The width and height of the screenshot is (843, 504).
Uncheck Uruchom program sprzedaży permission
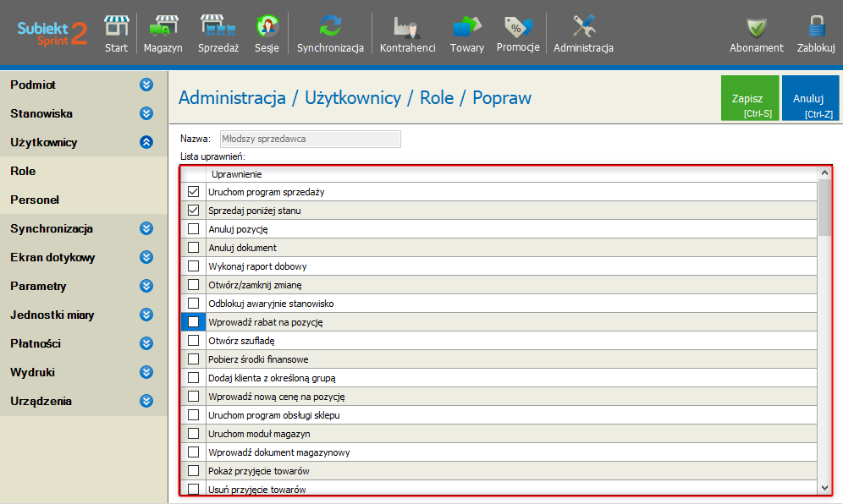(193, 192)
